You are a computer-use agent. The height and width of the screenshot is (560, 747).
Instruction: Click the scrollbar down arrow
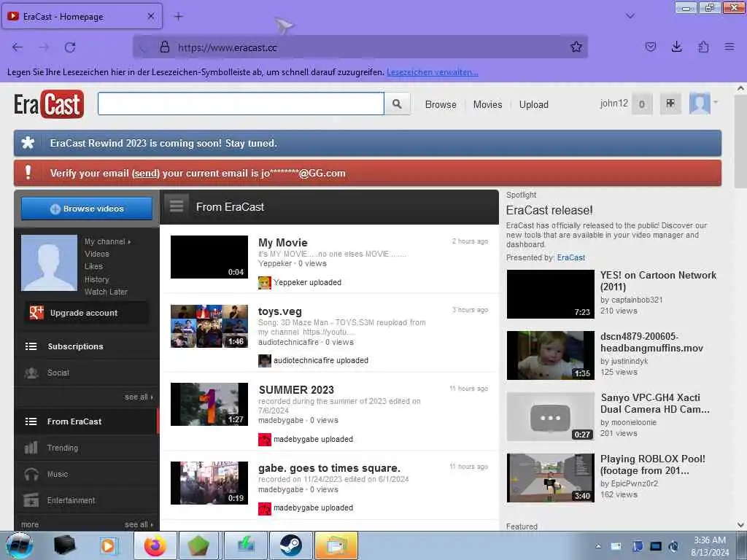pyautogui.click(x=740, y=525)
